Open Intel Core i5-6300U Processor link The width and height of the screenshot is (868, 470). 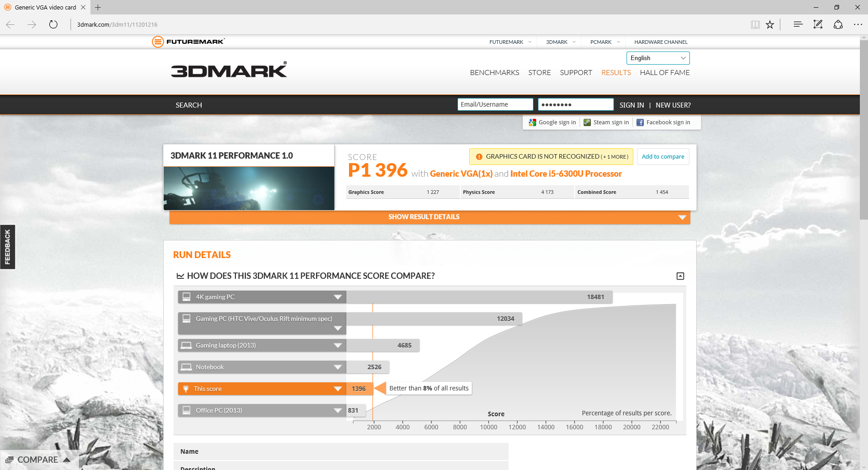point(566,174)
